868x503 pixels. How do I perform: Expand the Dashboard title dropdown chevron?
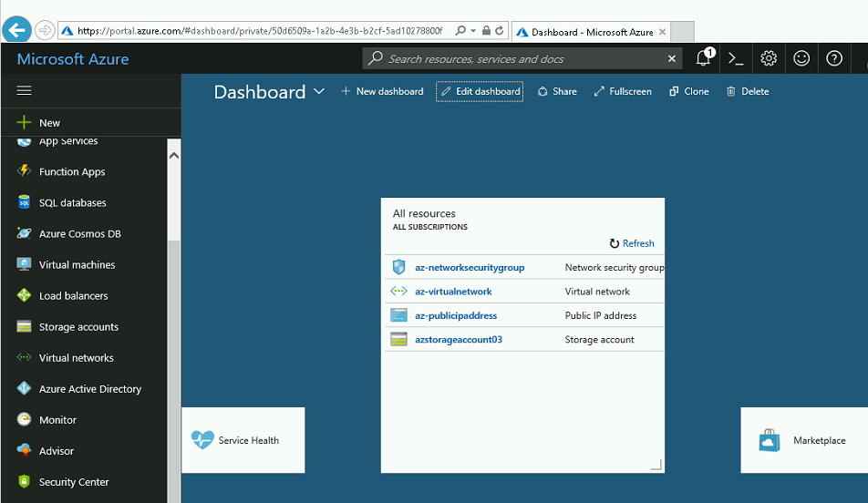pos(319,91)
